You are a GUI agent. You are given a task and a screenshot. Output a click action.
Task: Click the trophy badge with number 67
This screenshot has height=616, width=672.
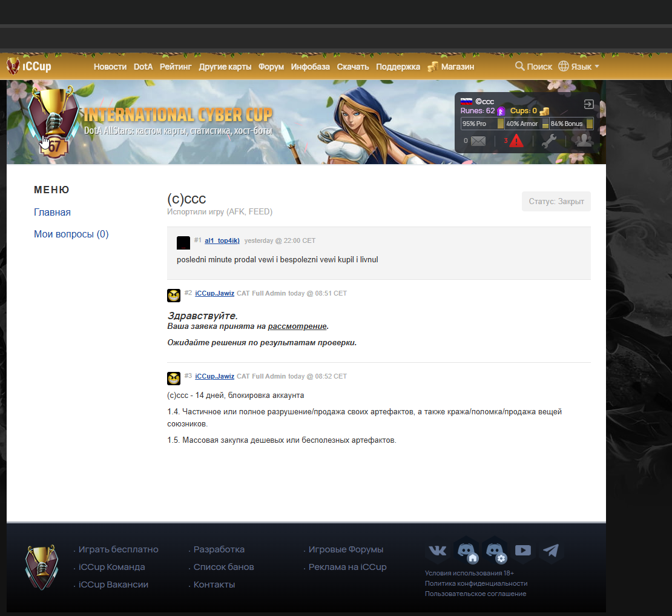point(53,122)
